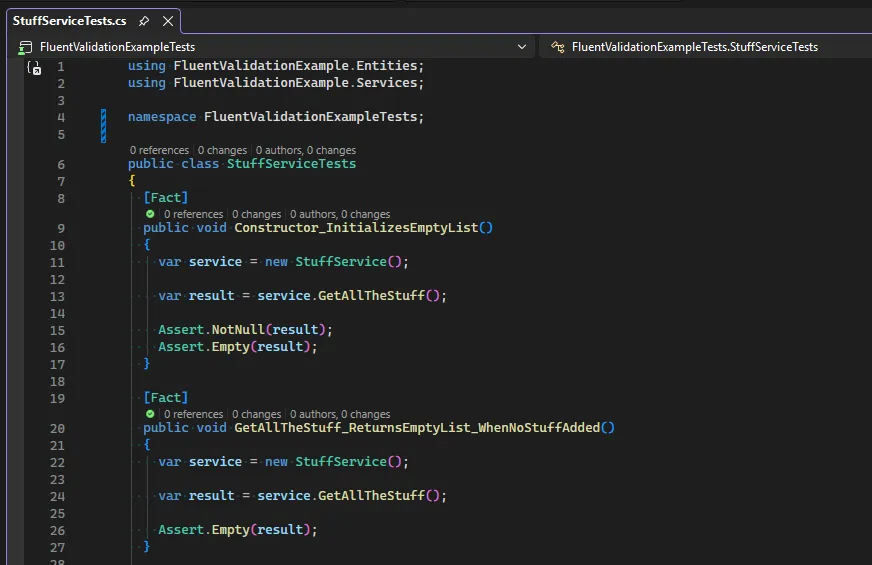872x565 pixels.
Task: Click the blue change marker next to line 4
Action: tap(103, 126)
